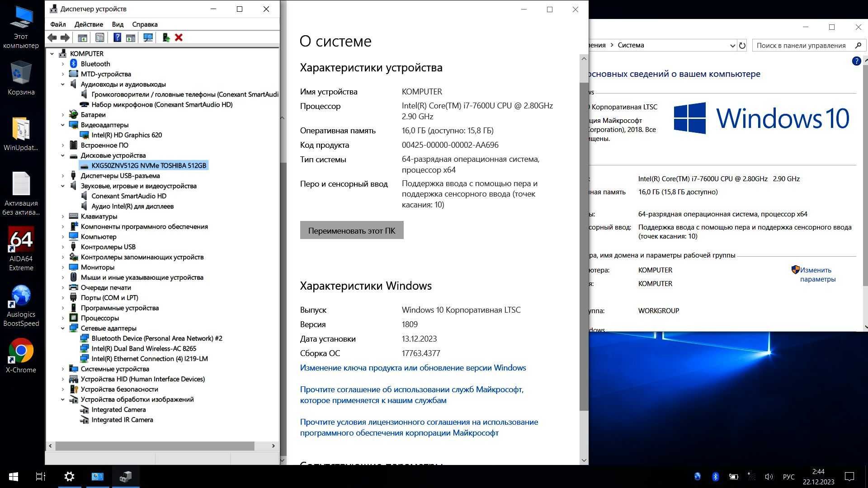This screenshot has width=868, height=488.
Task: Expand the Батареи node
Action: click(63, 115)
